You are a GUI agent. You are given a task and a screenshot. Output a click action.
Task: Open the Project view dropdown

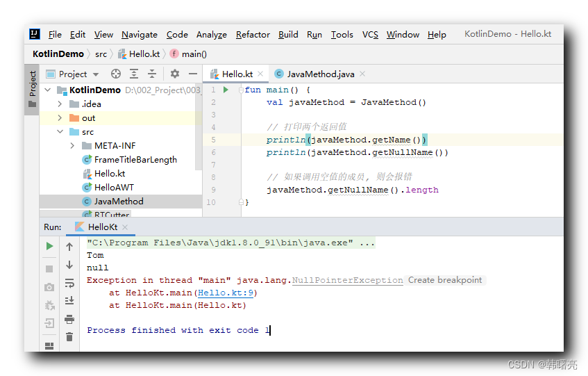pyautogui.click(x=96, y=74)
